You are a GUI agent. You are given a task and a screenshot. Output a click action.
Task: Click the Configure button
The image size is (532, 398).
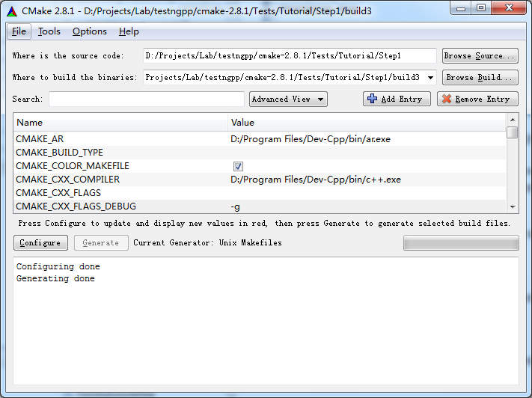pos(40,243)
